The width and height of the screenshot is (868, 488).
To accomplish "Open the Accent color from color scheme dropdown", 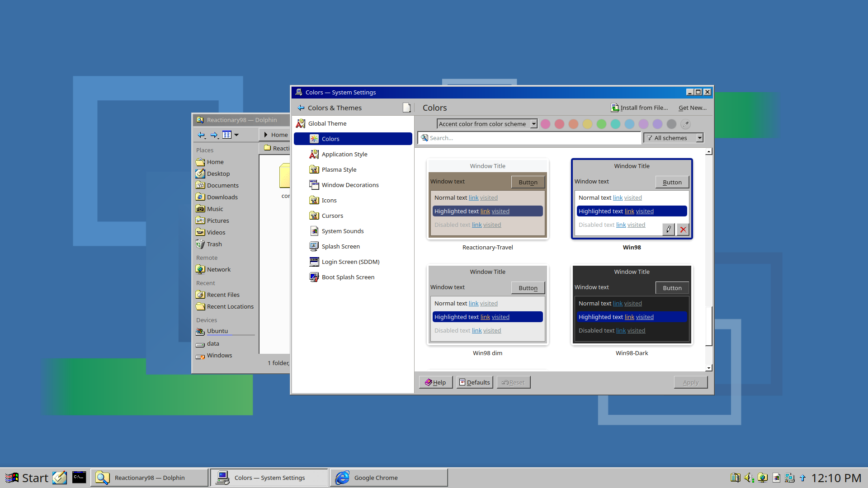I will [x=487, y=124].
